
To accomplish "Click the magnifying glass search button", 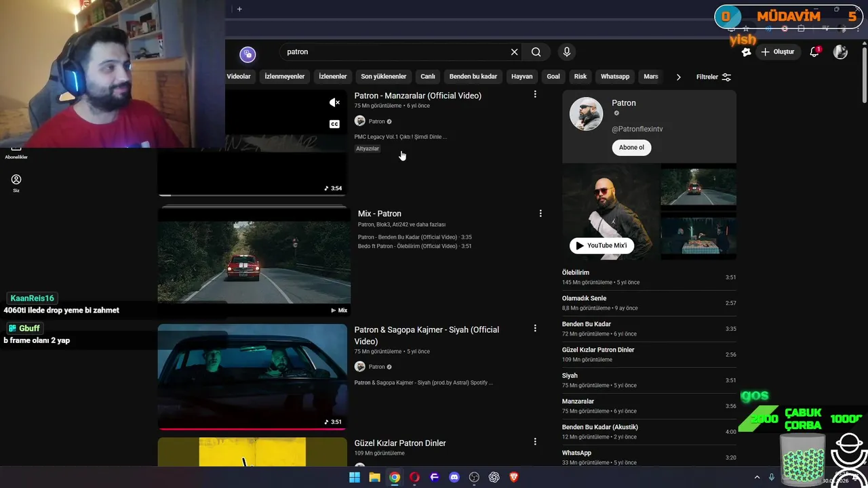I will pyautogui.click(x=536, y=52).
